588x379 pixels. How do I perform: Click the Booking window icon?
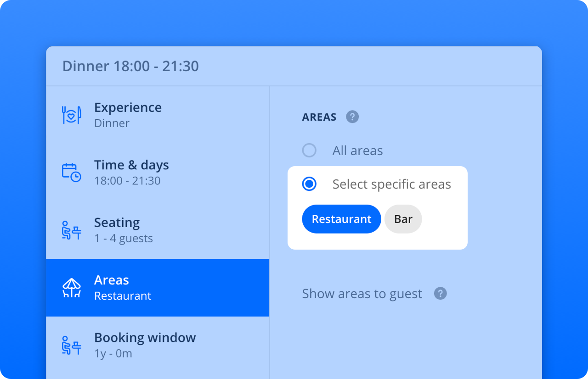point(72,346)
